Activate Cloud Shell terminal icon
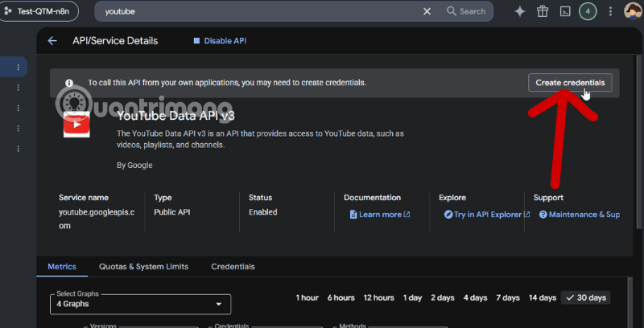 (565, 11)
